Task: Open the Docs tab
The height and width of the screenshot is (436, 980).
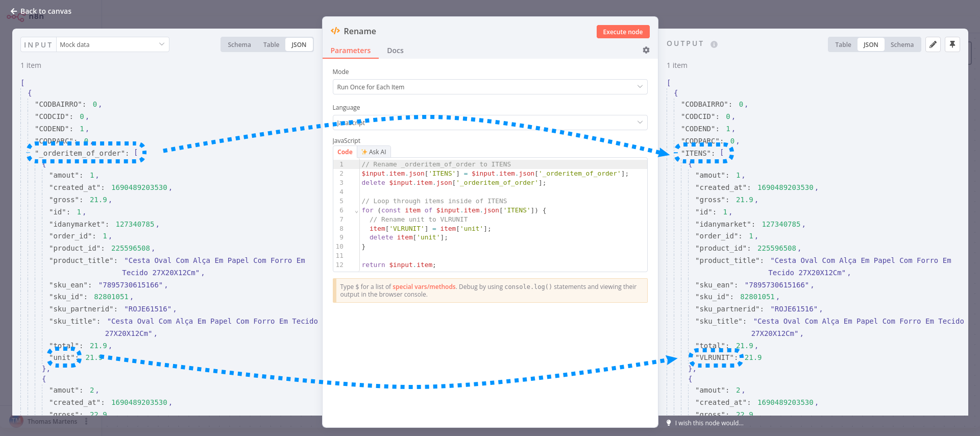Action: click(395, 51)
